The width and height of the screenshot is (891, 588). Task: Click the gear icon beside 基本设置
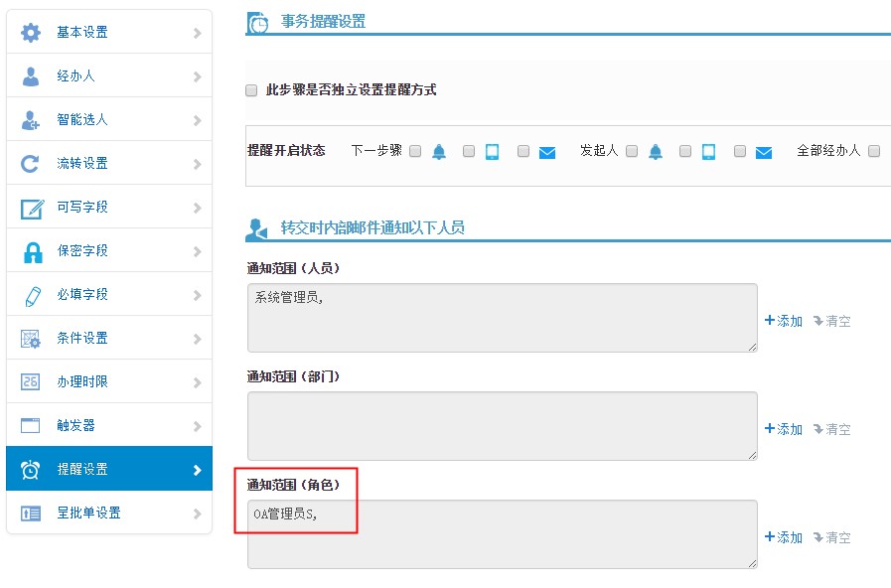(x=31, y=33)
